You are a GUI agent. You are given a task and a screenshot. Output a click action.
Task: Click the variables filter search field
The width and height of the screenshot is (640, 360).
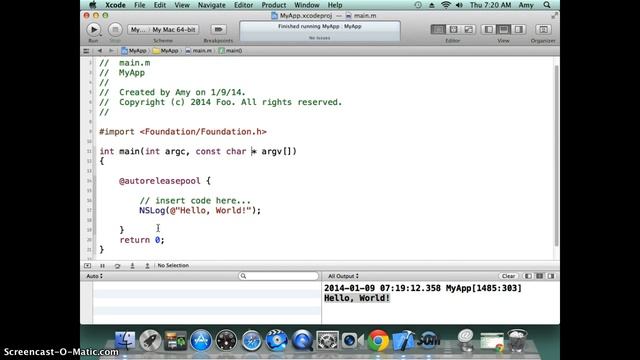[x=278, y=276]
